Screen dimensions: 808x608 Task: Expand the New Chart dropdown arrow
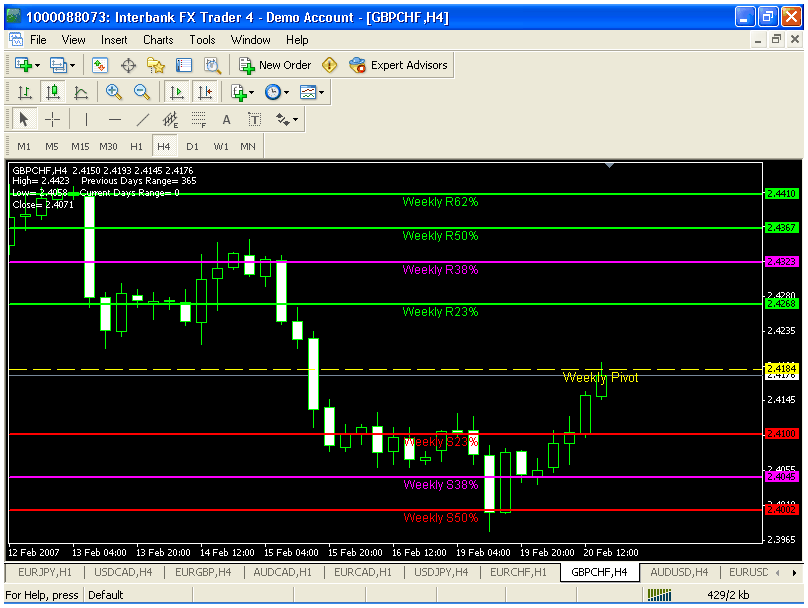(x=38, y=65)
